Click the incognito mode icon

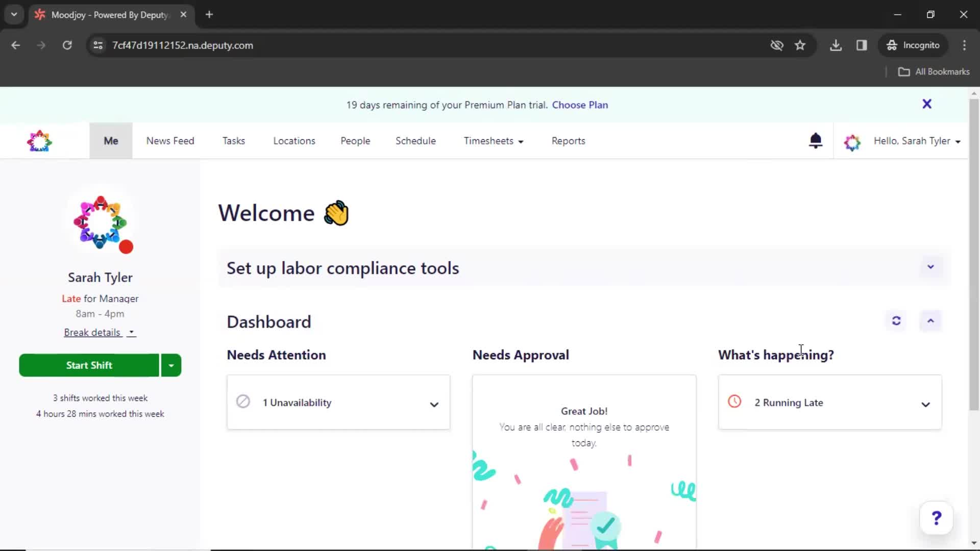[892, 45]
